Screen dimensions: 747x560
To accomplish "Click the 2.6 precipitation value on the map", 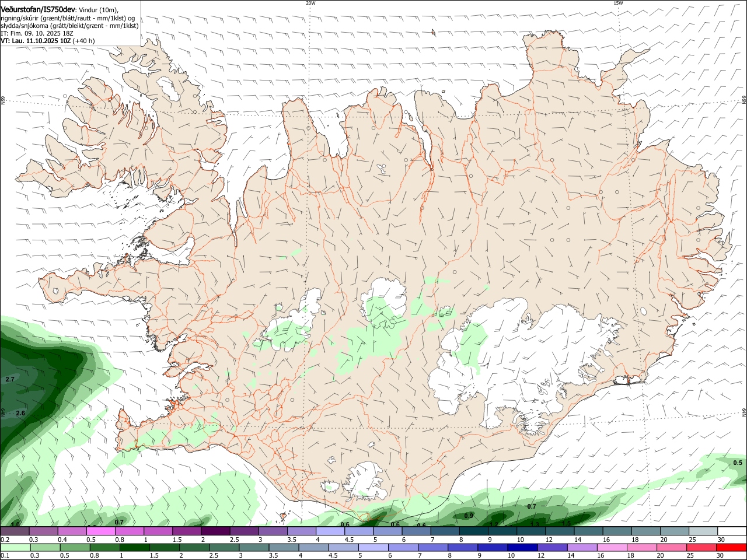I will click(20, 413).
